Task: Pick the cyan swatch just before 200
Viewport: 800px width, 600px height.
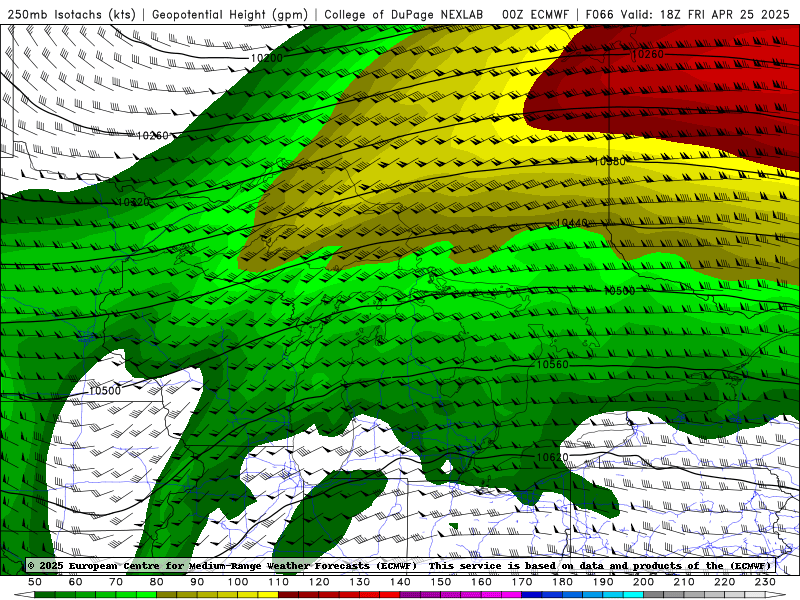Action: pyautogui.click(x=634, y=595)
